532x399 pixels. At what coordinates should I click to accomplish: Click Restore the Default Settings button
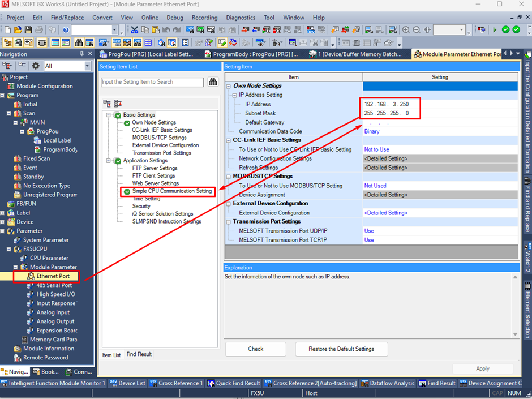[x=341, y=349]
